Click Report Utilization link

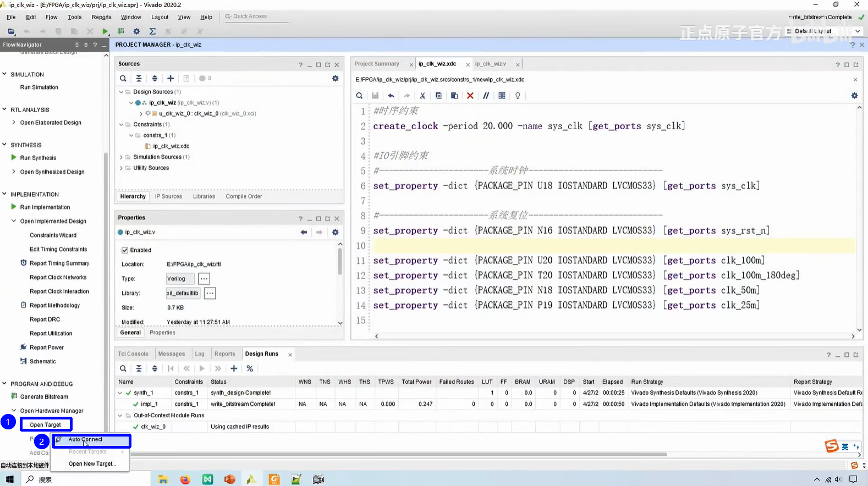coord(51,334)
